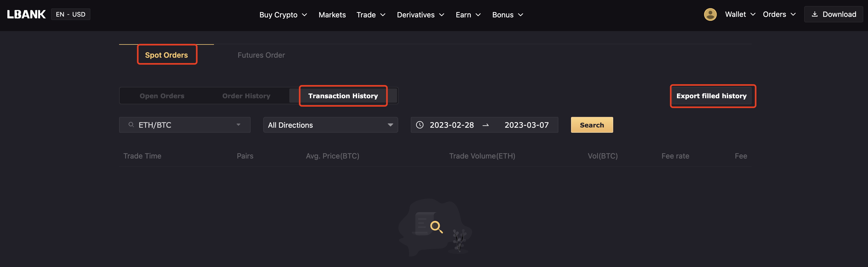
Task: Click the magnifier icon in pair field
Action: 131,125
